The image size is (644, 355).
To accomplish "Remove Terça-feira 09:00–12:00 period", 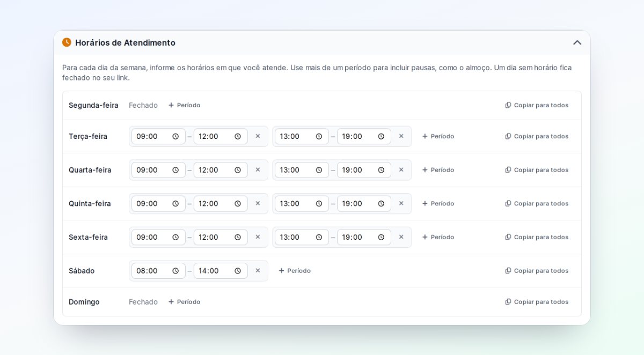I will pos(258,136).
